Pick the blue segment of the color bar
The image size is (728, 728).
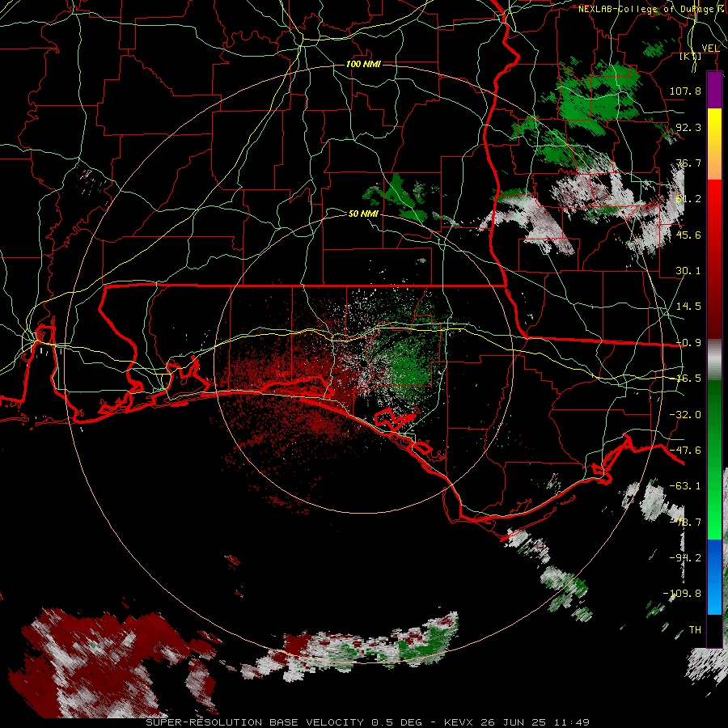point(714,577)
